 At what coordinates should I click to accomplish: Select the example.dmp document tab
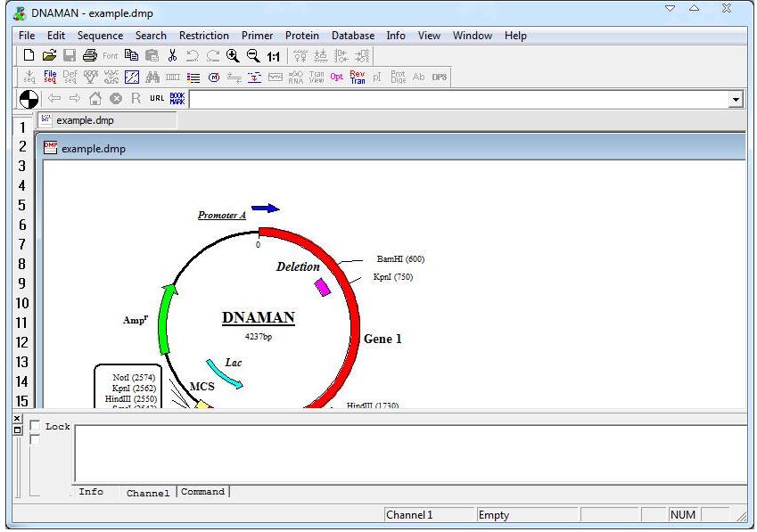click(107, 120)
